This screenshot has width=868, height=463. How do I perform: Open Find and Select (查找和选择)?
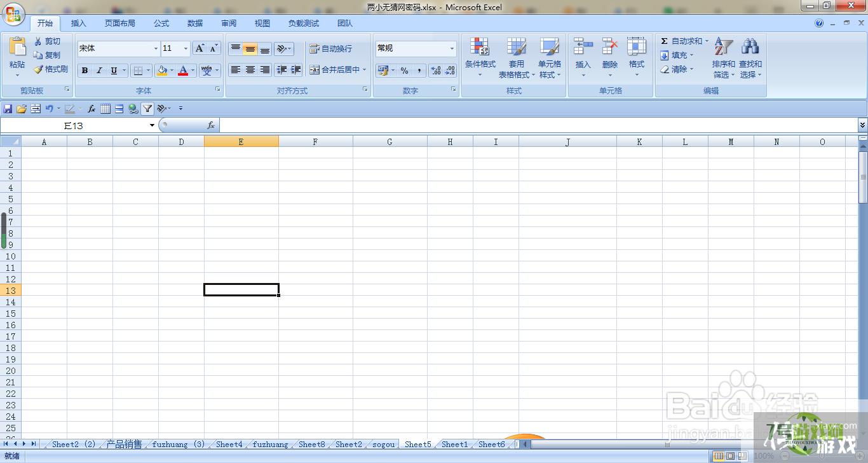(750, 57)
